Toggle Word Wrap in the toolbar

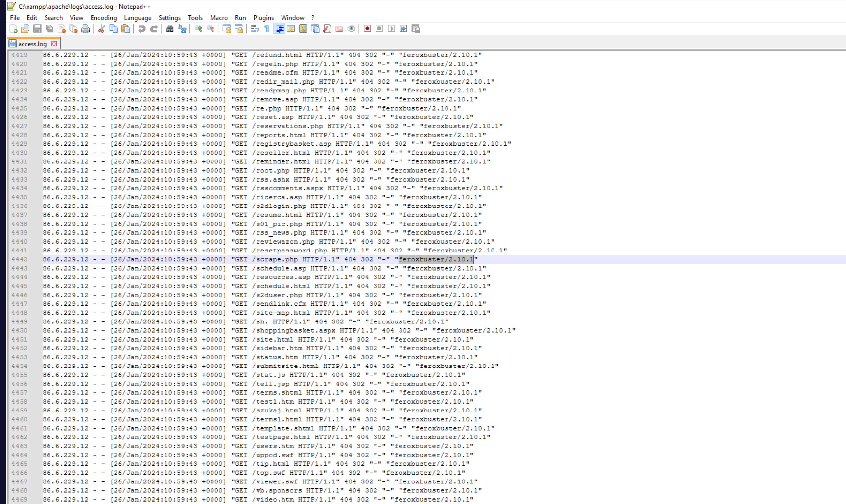(x=255, y=29)
